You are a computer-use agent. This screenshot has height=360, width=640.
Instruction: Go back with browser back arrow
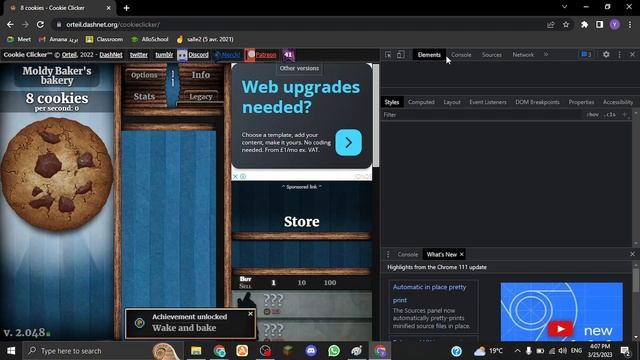10,24
